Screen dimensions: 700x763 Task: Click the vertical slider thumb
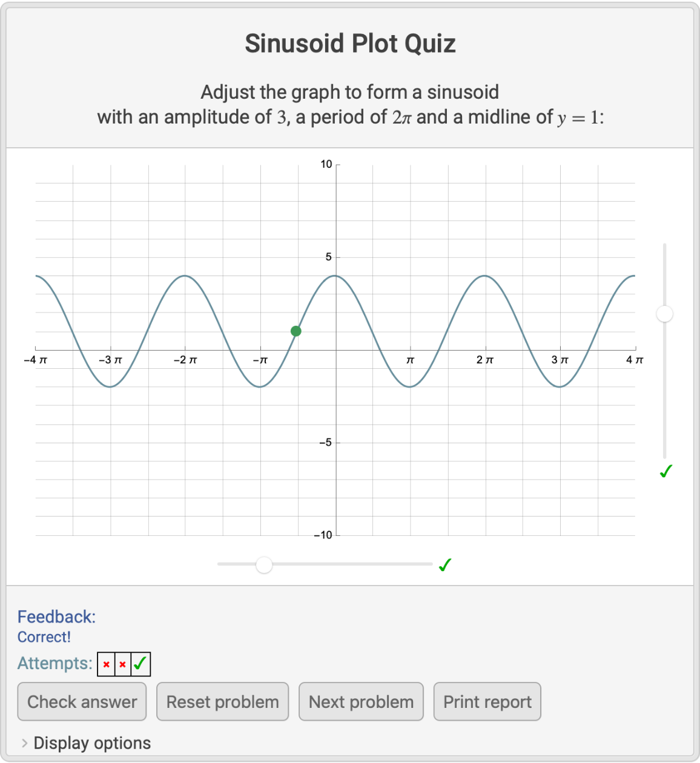point(665,314)
